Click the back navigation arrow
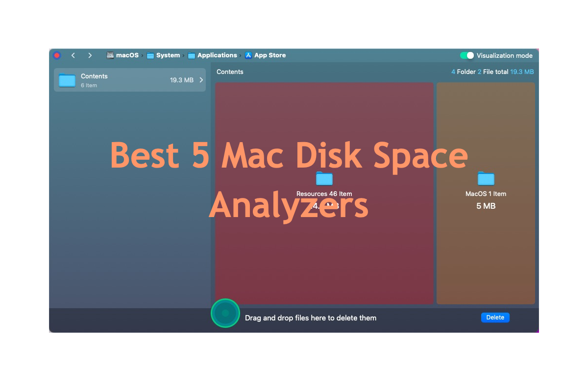Image resolution: width=588 pixels, height=392 pixels. (x=73, y=55)
